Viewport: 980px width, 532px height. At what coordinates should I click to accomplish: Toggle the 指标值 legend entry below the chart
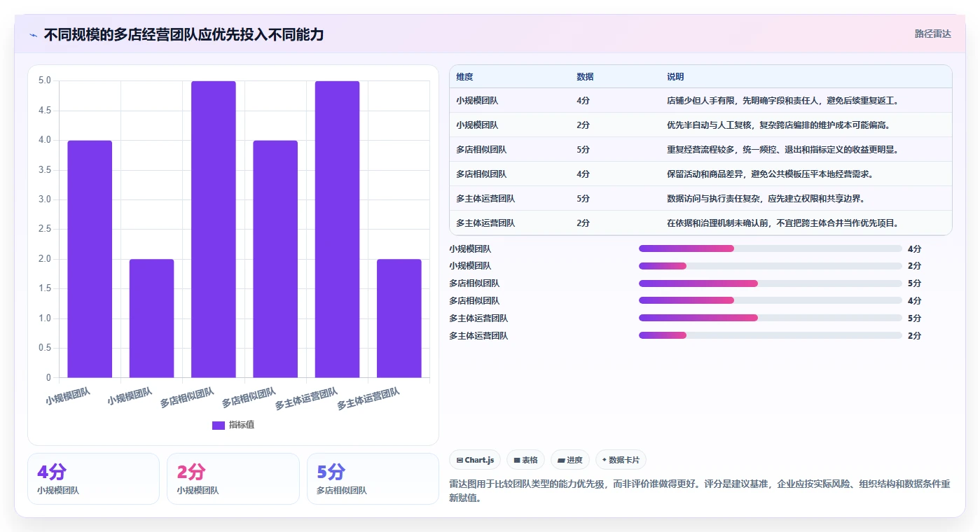click(233, 425)
